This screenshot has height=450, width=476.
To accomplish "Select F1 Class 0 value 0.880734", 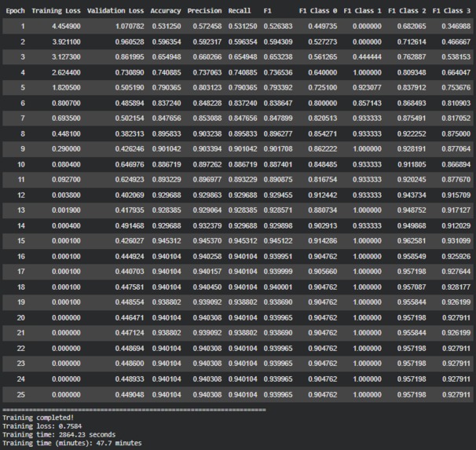I will [323, 210].
